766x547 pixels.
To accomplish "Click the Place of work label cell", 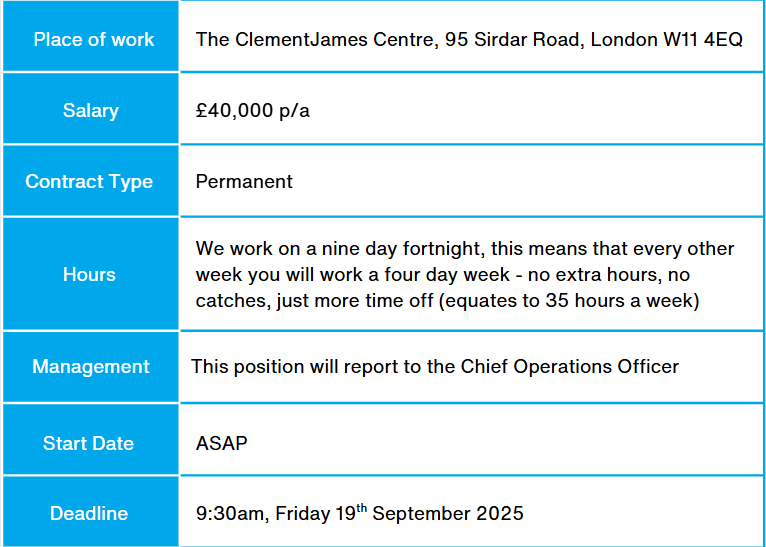I will 93,40.
